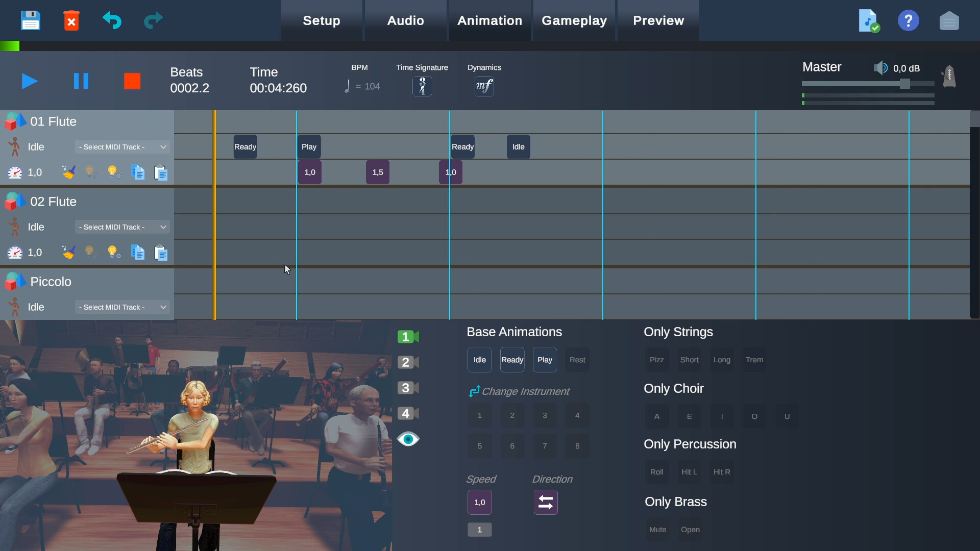The image size is (980, 551).
Task: Click the metronome icon near the Master volume
Action: tap(949, 77)
